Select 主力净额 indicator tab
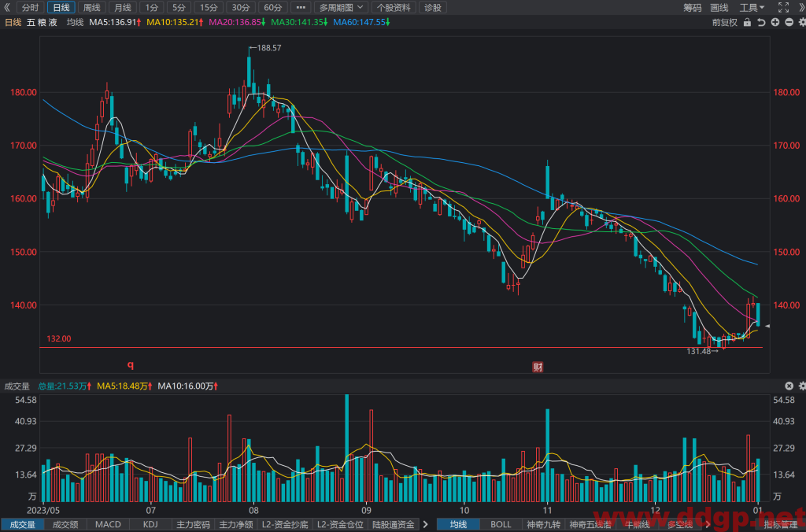 [236, 525]
